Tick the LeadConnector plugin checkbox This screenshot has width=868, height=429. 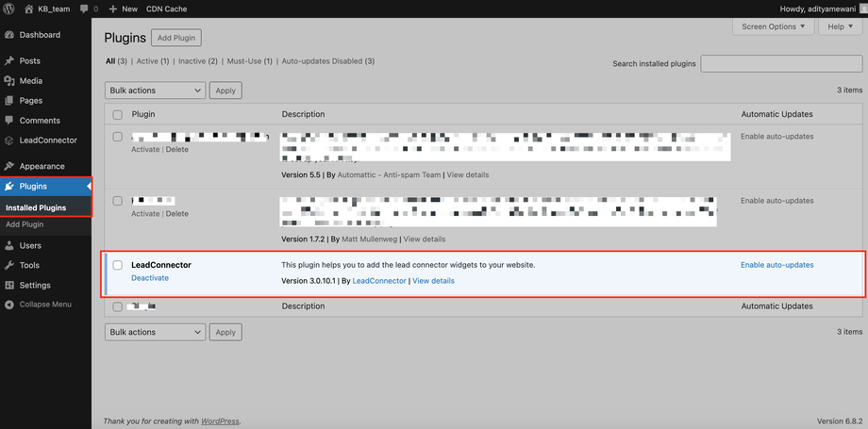pos(118,265)
